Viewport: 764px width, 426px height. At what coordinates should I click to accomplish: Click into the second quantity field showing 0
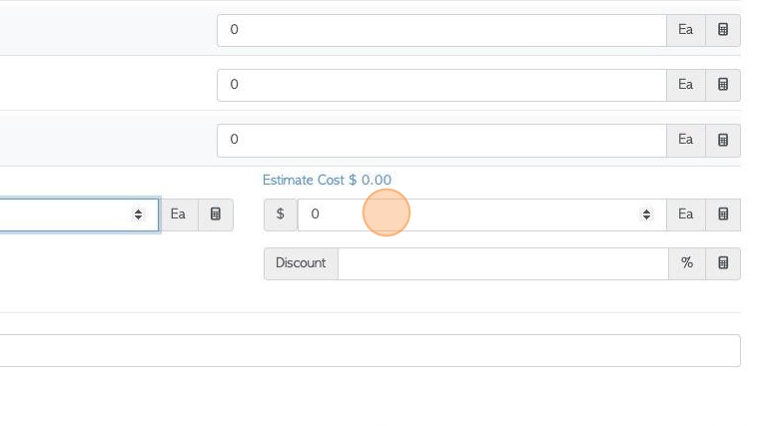pos(441,85)
